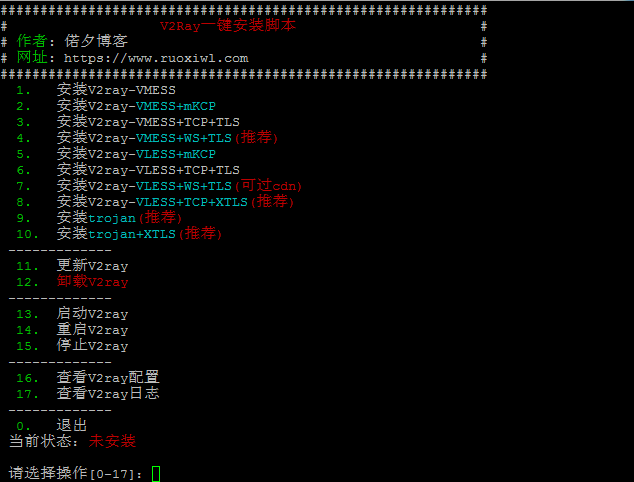Click the 更新V2ray line
Viewport: 634px width, 482px height.
(92, 266)
